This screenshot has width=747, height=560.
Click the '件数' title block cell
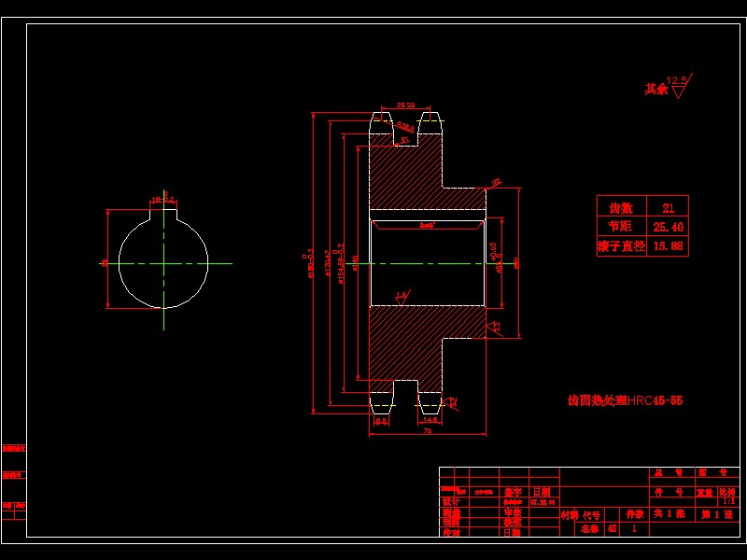click(635, 514)
